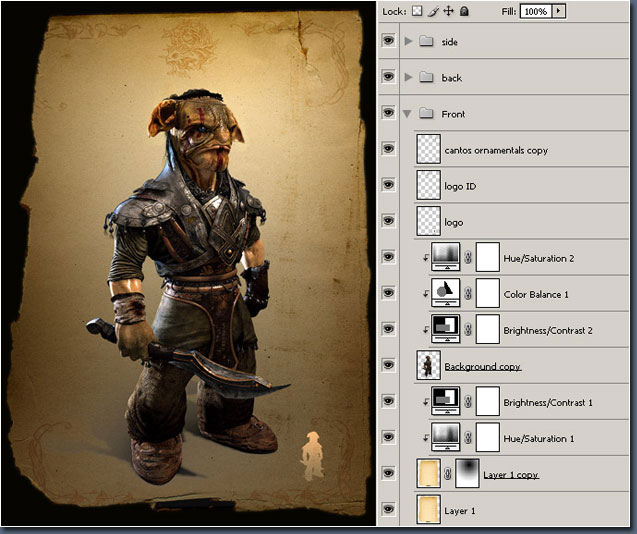Toggle lock transparent pixels icon
The image size is (637, 534).
click(x=417, y=11)
